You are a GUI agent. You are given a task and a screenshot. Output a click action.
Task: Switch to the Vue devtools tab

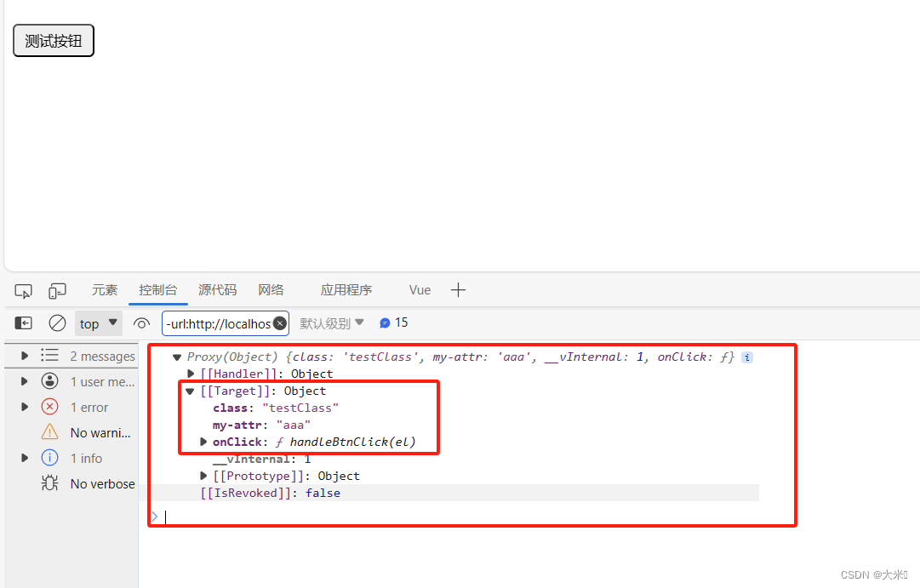(x=419, y=290)
